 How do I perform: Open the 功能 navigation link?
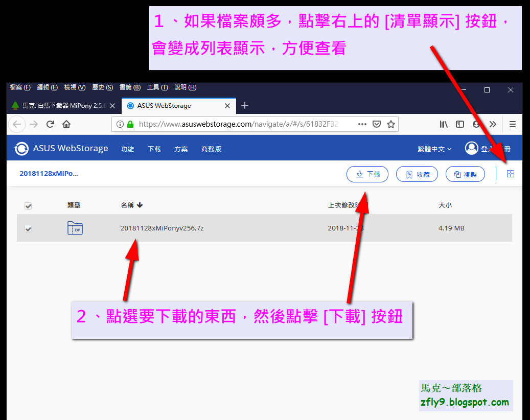point(127,149)
